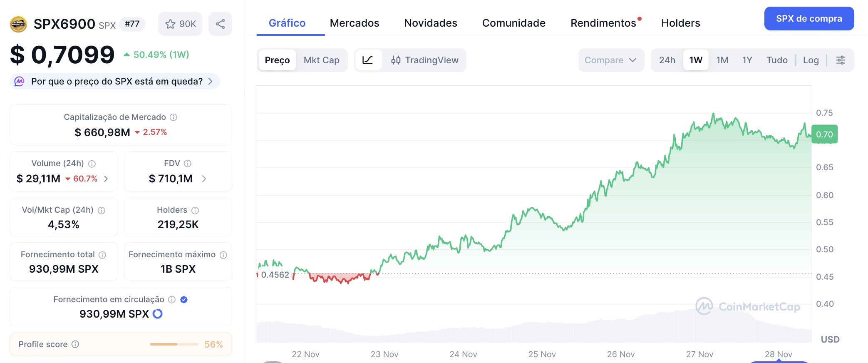
Task: Open chart settings via sliders icon
Action: click(841, 60)
